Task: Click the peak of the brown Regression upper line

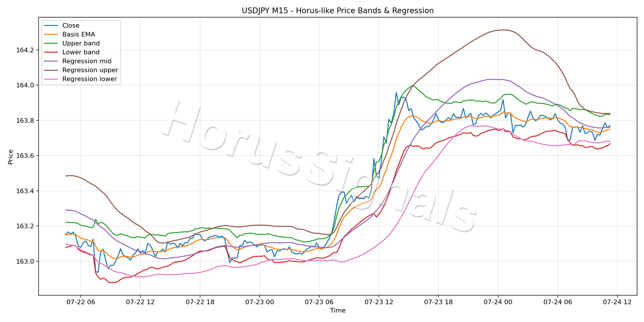Action: 503,30
